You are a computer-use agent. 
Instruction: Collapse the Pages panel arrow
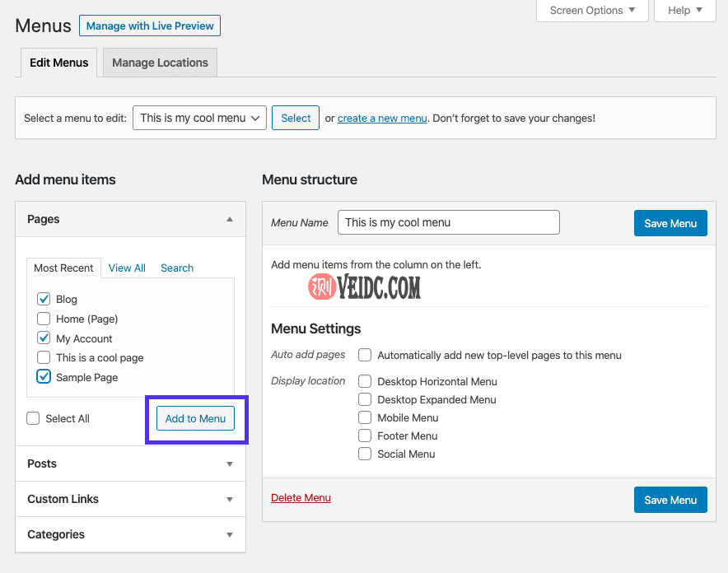(230, 219)
